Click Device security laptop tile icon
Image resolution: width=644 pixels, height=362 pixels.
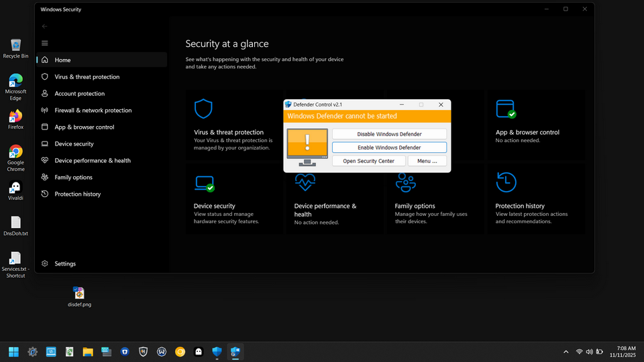[205, 184]
